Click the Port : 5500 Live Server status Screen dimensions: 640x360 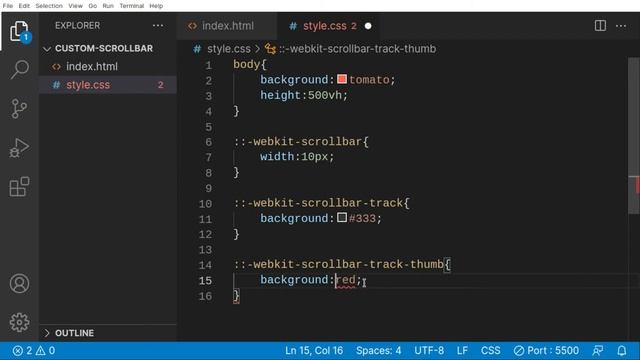coord(546,351)
